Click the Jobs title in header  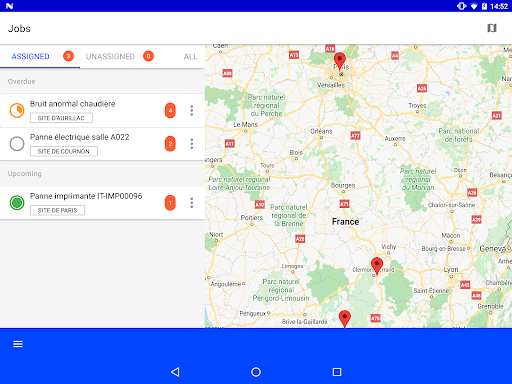coord(19,28)
